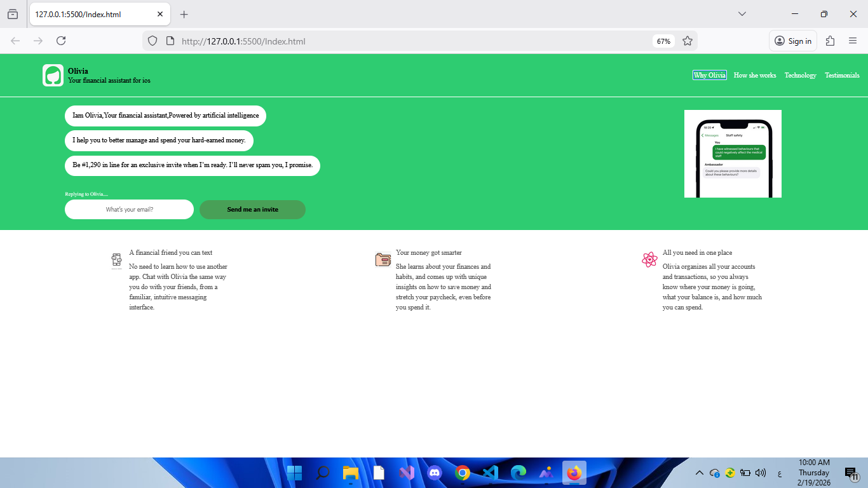
Task: Click the 'No need to learn how to use' paragraph
Action: coord(179,287)
